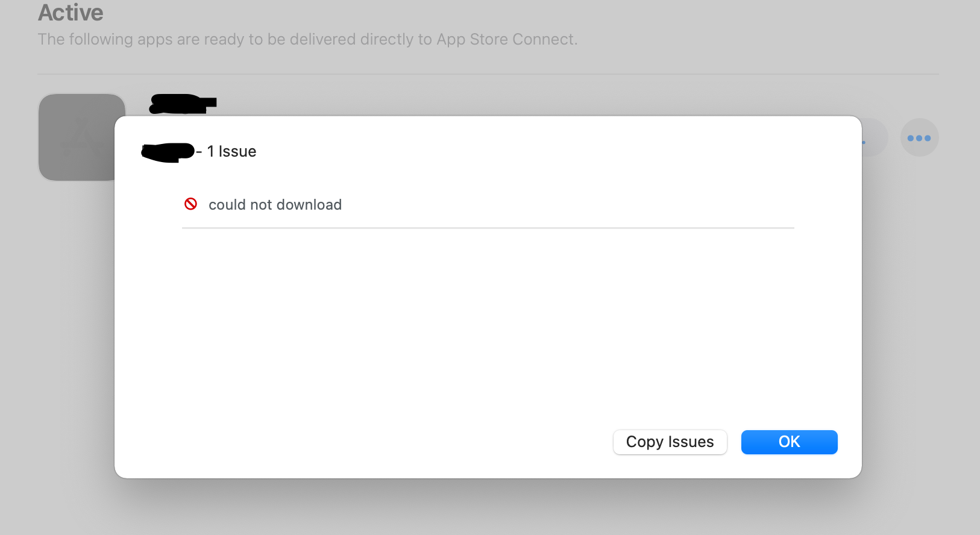Screen dimensions: 980x535
Task: Click the OK button
Action: [x=789, y=442]
